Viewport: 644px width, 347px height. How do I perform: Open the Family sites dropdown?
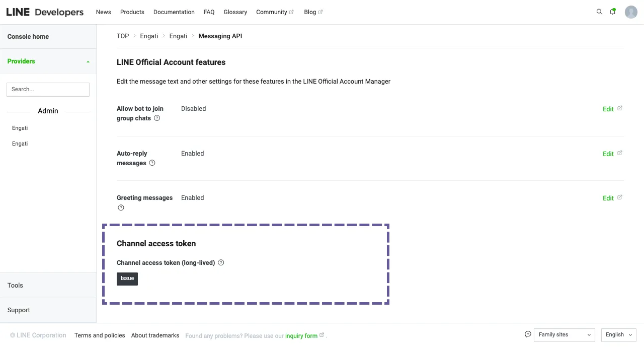tap(565, 335)
